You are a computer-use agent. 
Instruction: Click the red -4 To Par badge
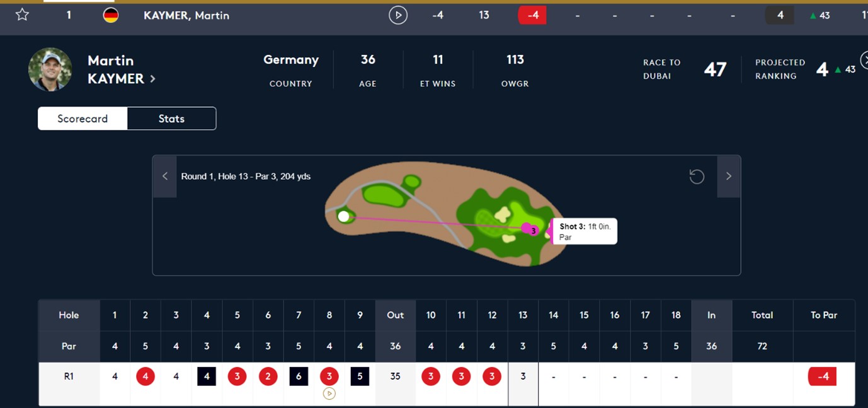[x=823, y=377]
